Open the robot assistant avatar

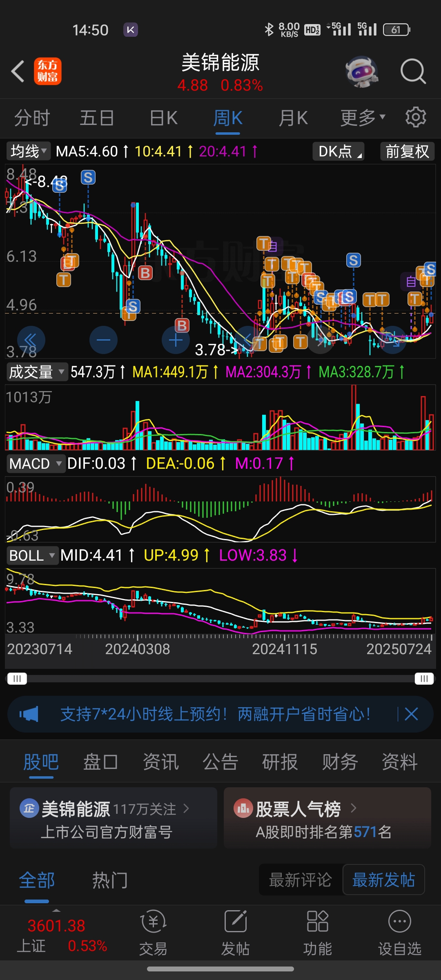click(362, 71)
